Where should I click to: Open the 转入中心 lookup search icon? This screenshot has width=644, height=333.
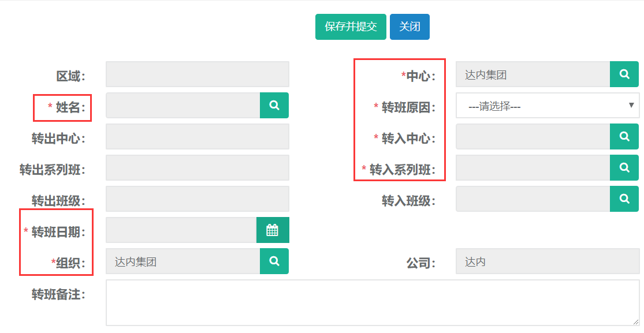(x=624, y=137)
